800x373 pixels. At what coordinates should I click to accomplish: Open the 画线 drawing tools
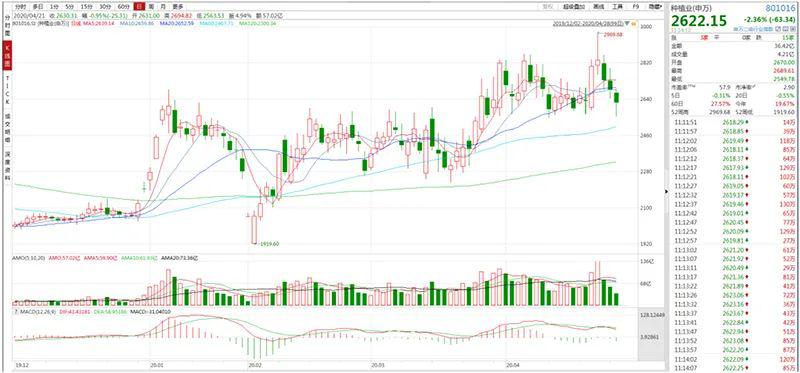(x=598, y=7)
